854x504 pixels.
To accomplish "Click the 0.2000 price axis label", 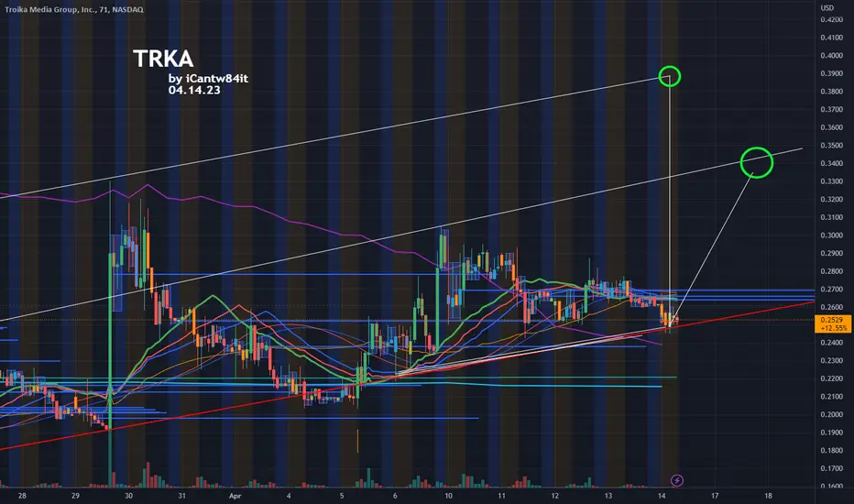I will coord(832,414).
